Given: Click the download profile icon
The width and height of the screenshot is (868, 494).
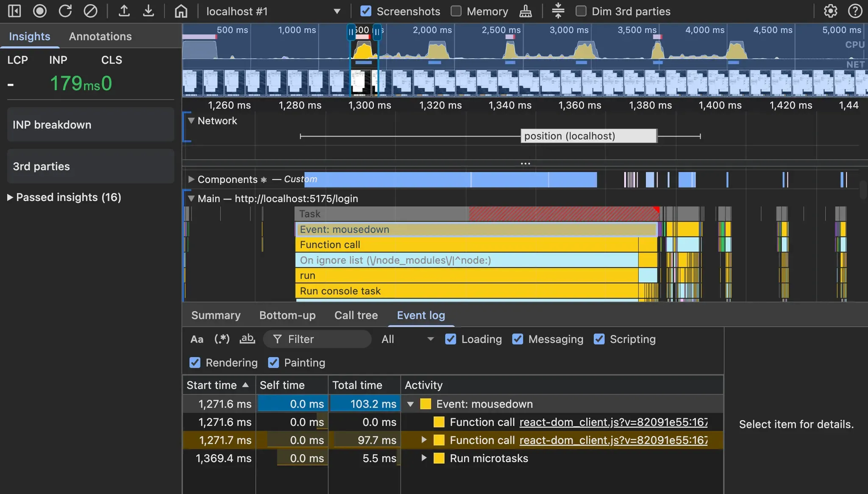Looking at the screenshot, I should [x=148, y=11].
